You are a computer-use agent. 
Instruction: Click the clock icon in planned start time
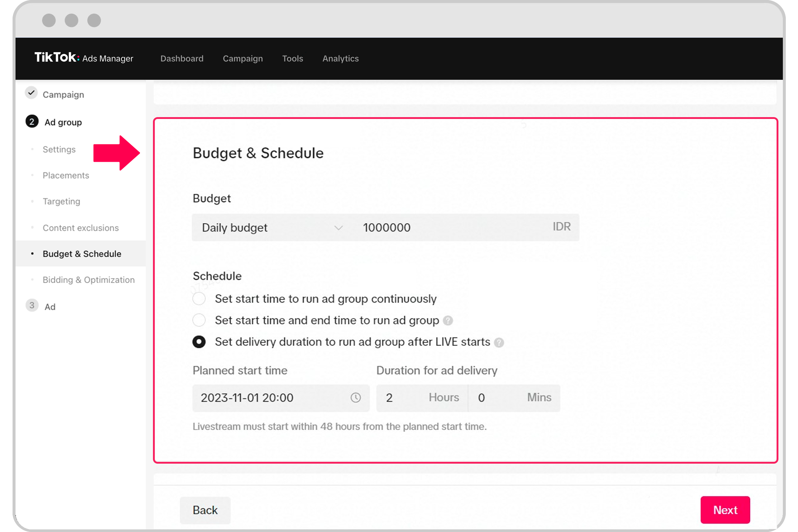point(355,398)
